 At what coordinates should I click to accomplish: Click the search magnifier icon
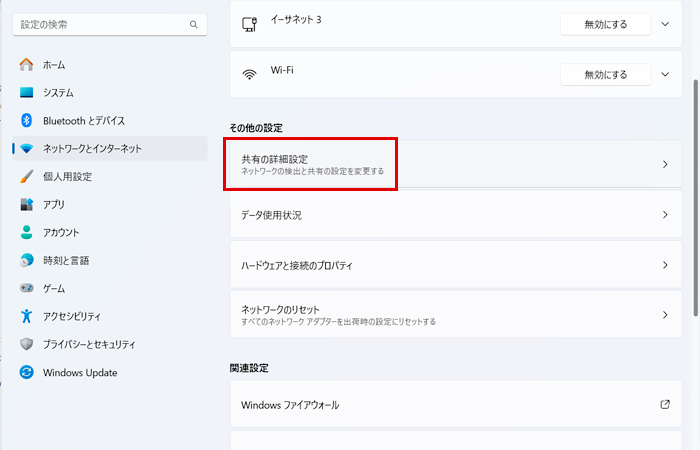[194, 25]
